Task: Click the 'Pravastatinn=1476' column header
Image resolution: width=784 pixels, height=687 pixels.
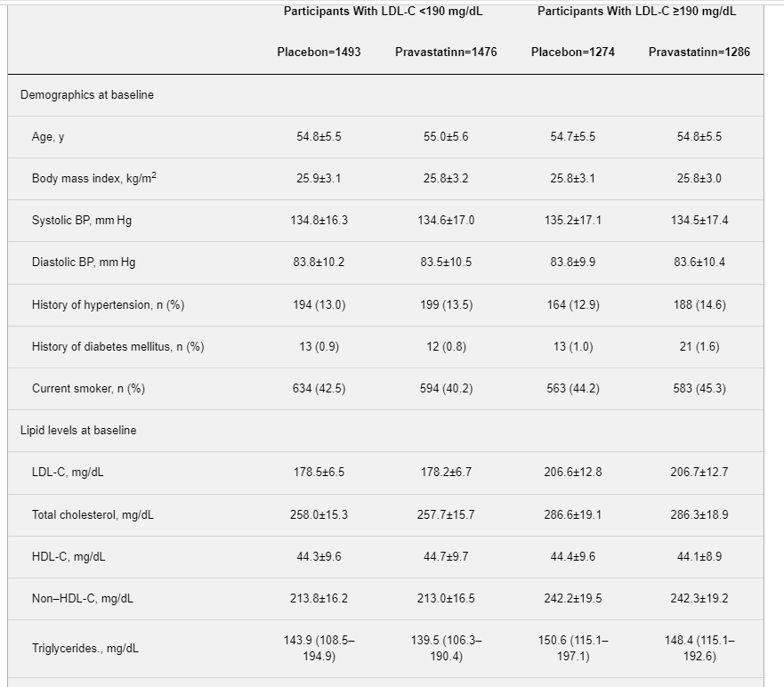Action: point(446,53)
